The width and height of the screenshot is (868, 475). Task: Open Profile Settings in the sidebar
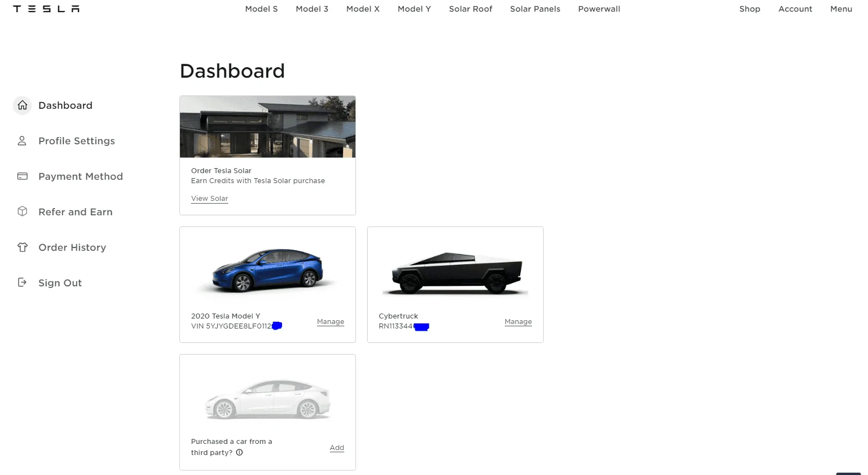(77, 141)
